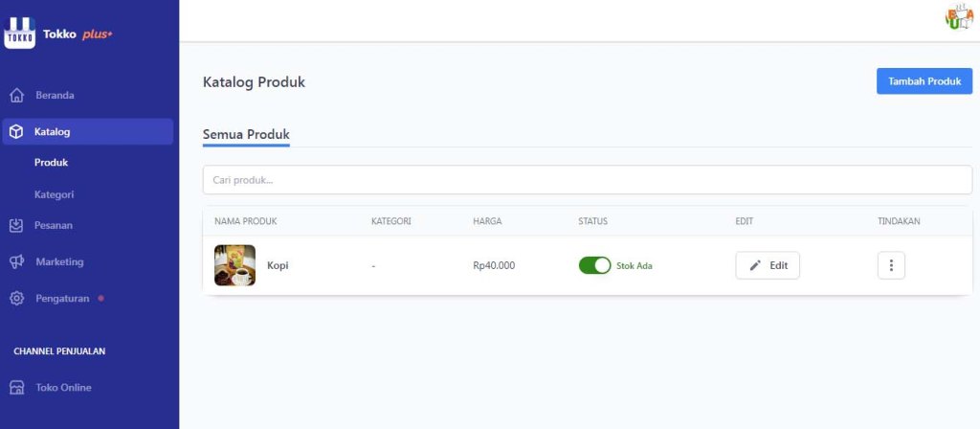Click the Edit button for Kopi
980x429 pixels.
(x=768, y=265)
